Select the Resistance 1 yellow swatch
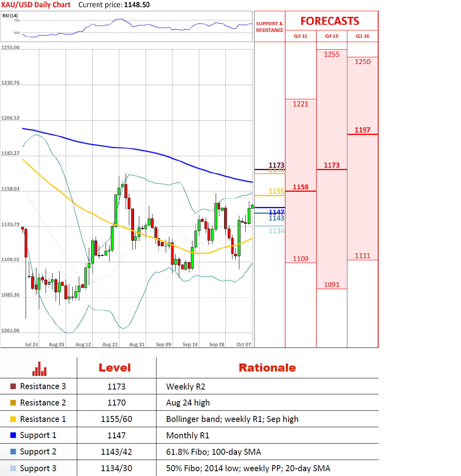This screenshot has height=476, width=461. 13,419
